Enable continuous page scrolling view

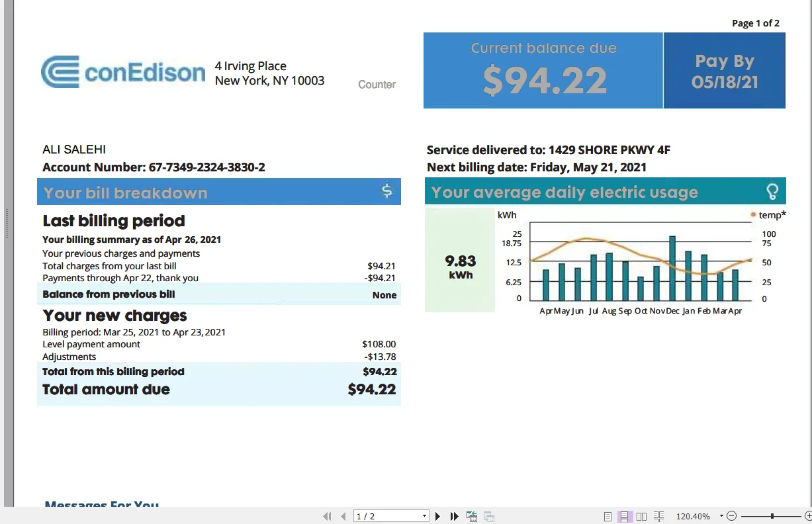(625, 516)
